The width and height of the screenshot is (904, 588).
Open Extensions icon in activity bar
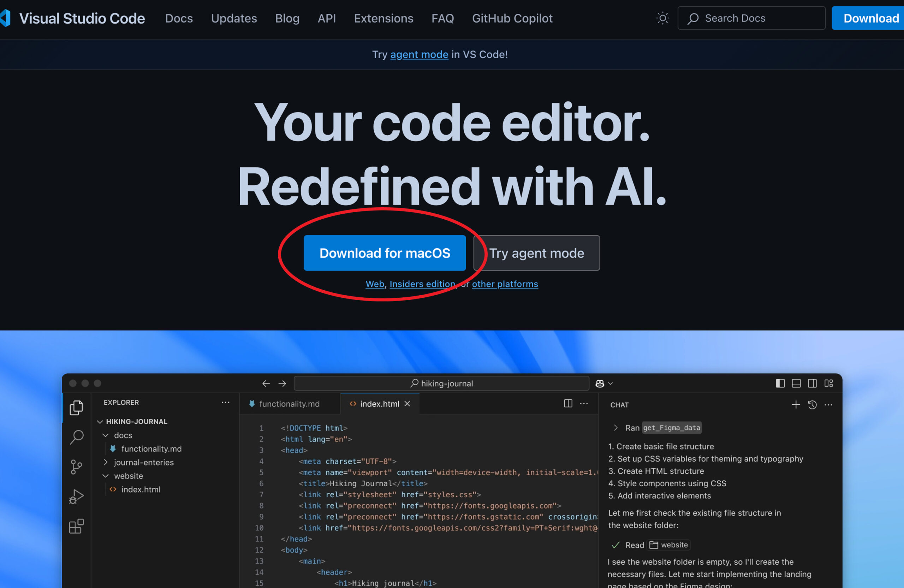76,526
